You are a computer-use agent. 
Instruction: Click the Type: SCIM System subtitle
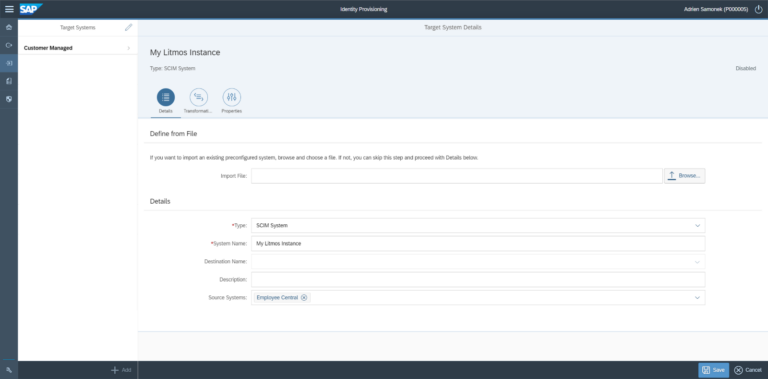click(x=172, y=69)
